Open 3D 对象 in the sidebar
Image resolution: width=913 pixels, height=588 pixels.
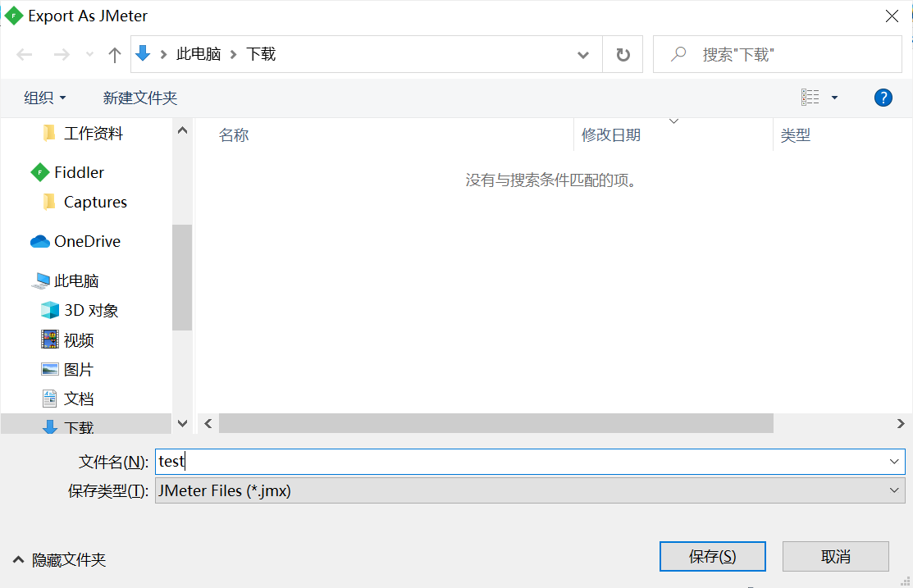(x=91, y=310)
